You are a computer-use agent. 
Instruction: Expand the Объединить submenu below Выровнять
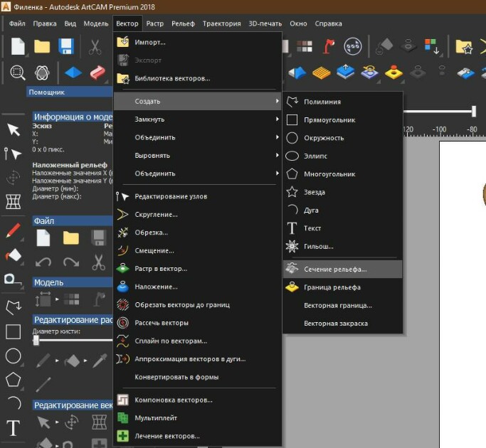tap(197, 174)
